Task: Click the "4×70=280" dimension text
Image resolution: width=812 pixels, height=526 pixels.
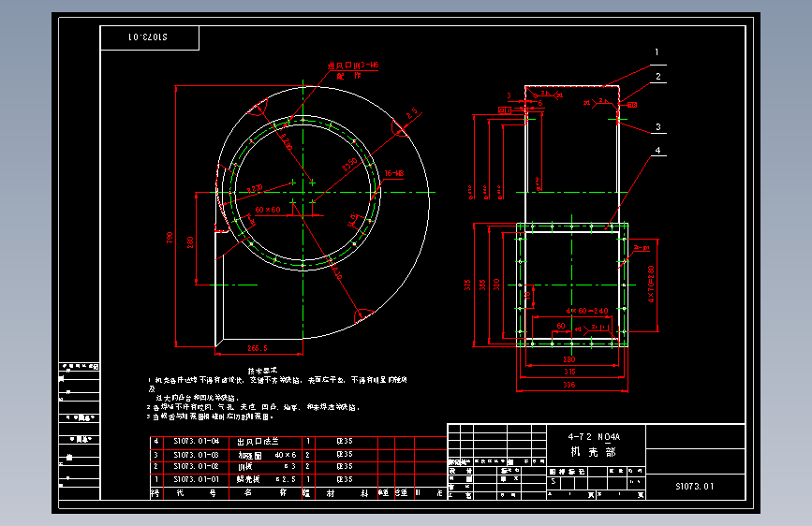Action: (x=651, y=285)
